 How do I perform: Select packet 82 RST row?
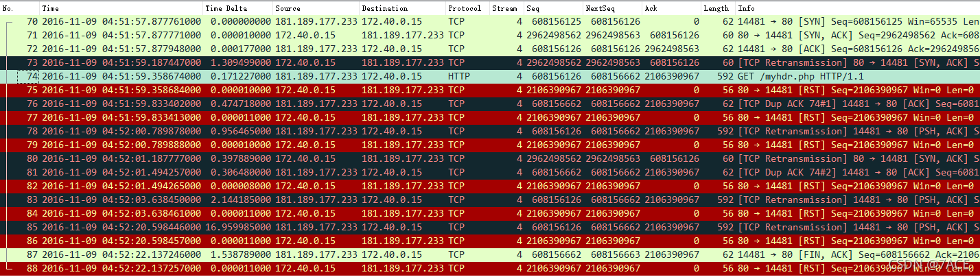coord(490,186)
